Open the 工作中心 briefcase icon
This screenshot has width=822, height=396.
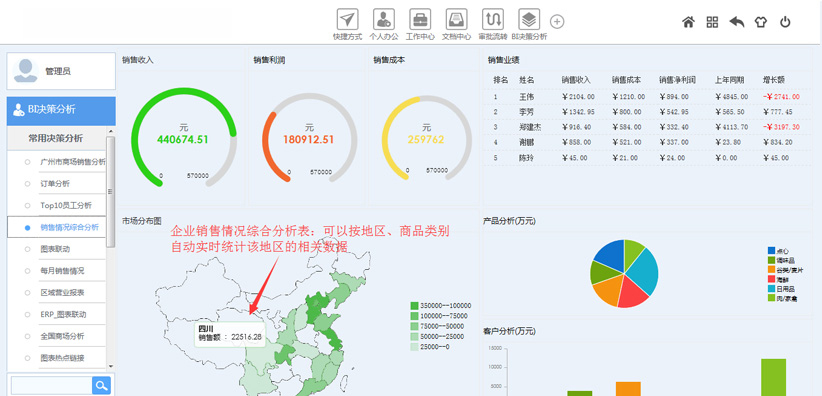coord(420,19)
